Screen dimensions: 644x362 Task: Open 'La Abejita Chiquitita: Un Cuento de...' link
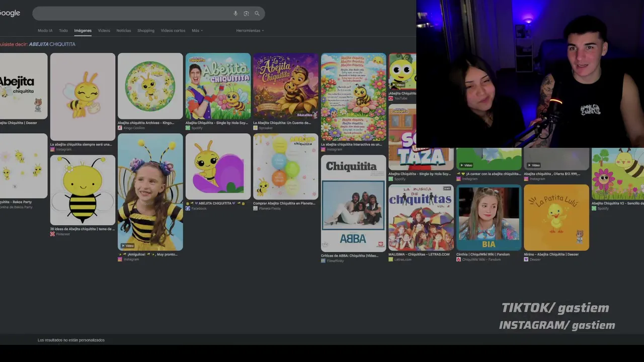282,123
